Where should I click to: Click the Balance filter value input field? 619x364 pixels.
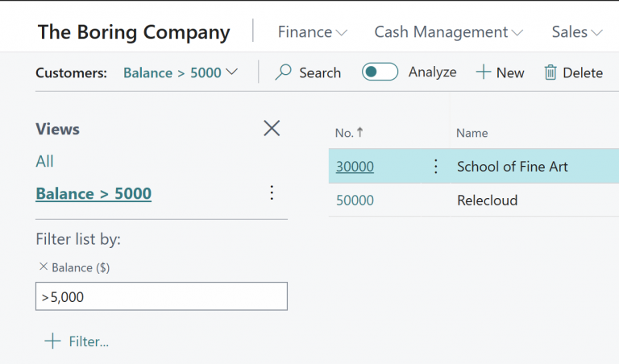[161, 296]
